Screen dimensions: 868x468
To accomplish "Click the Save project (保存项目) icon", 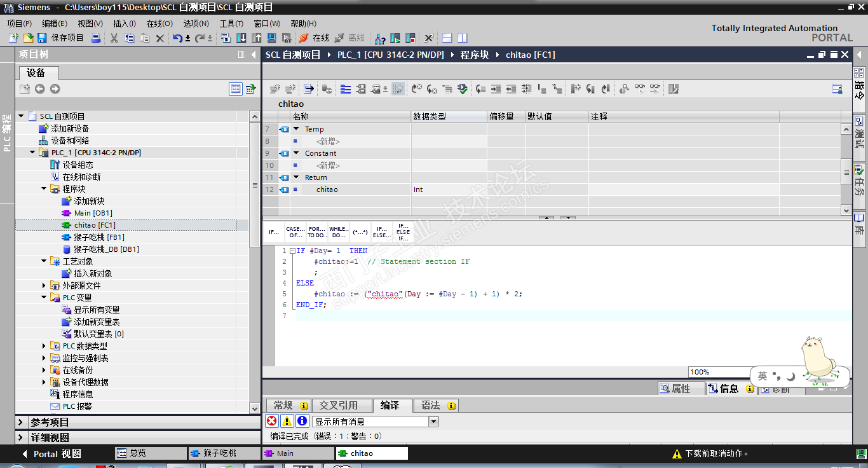I will (x=42, y=38).
